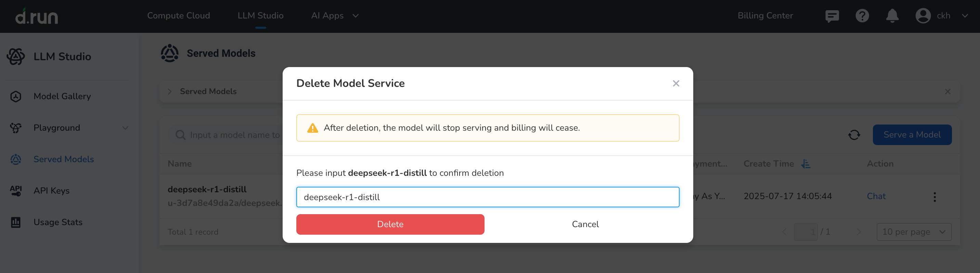Click the warning triangle icon in dialog
This screenshot has height=273, width=980.
(312, 128)
